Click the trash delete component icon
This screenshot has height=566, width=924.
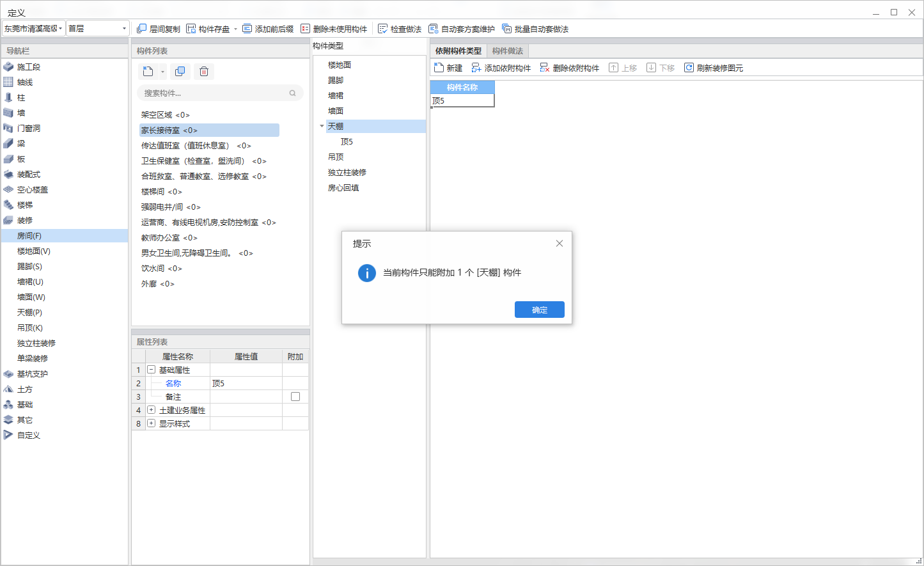pyautogui.click(x=204, y=72)
